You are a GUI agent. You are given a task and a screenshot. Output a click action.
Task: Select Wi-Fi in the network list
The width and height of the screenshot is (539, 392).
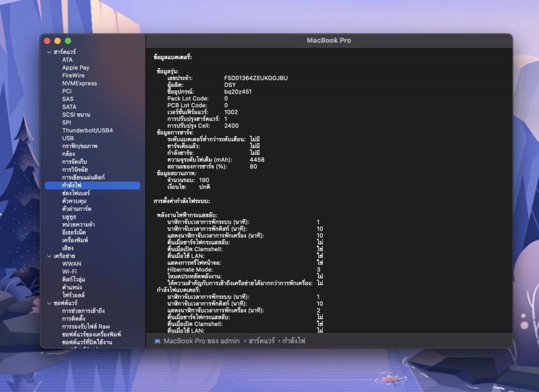pos(69,271)
